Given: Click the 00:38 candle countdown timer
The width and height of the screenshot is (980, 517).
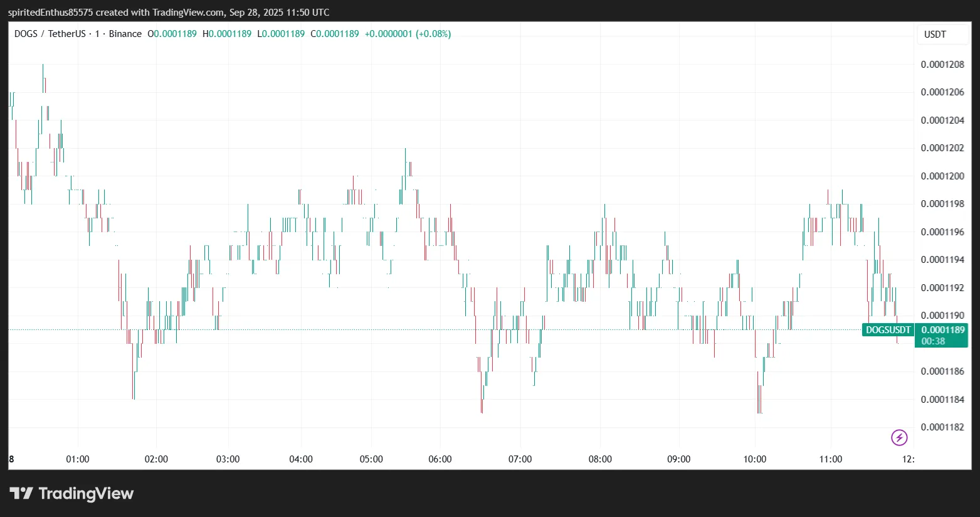Looking at the screenshot, I should [x=933, y=341].
